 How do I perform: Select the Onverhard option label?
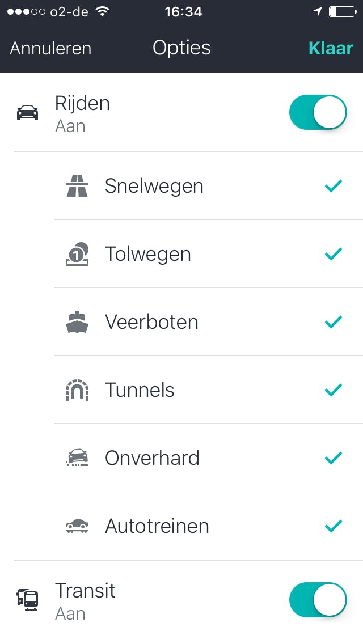[x=152, y=458]
